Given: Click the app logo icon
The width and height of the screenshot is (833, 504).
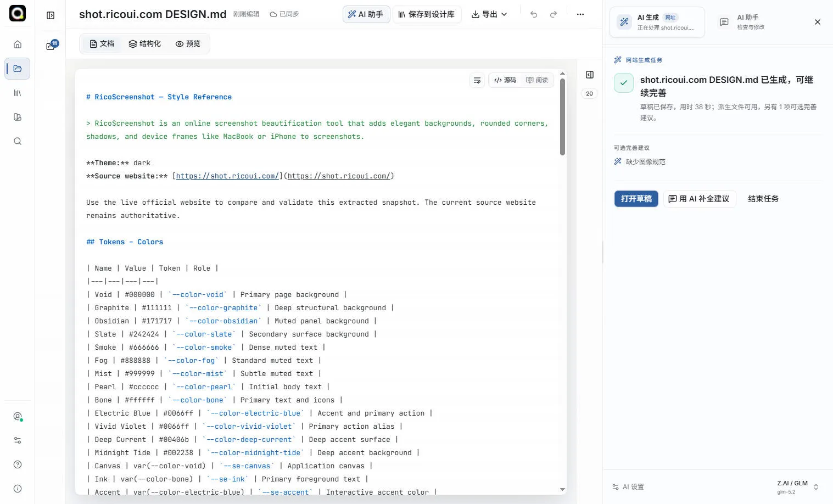Looking at the screenshot, I should [18, 13].
